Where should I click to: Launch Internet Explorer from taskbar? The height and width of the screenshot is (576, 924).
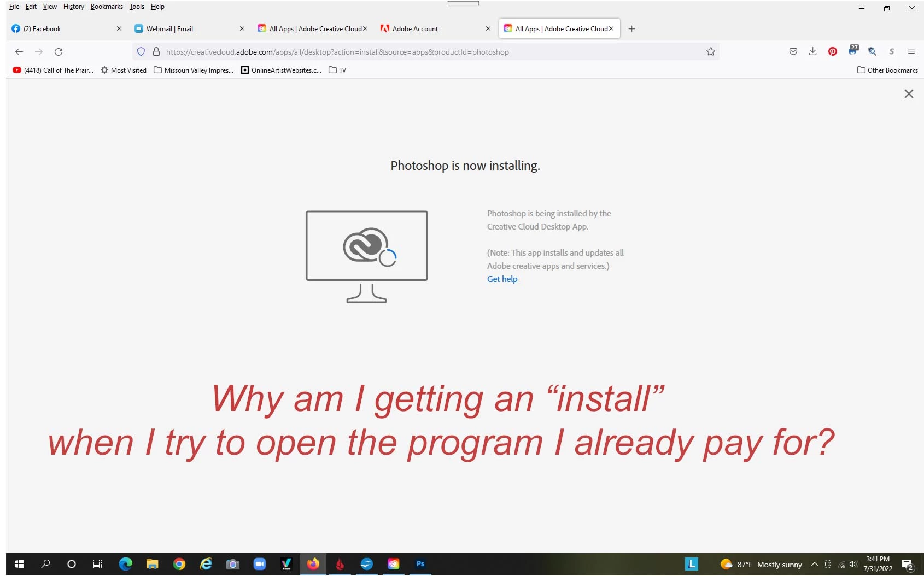point(206,564)
